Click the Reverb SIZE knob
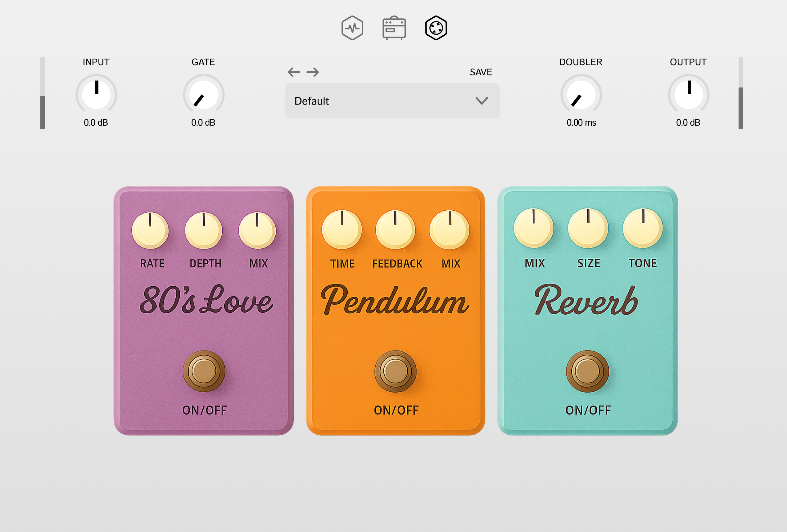Image resolution: width=787 pixels, height=532 pixels. click(588, 228)
